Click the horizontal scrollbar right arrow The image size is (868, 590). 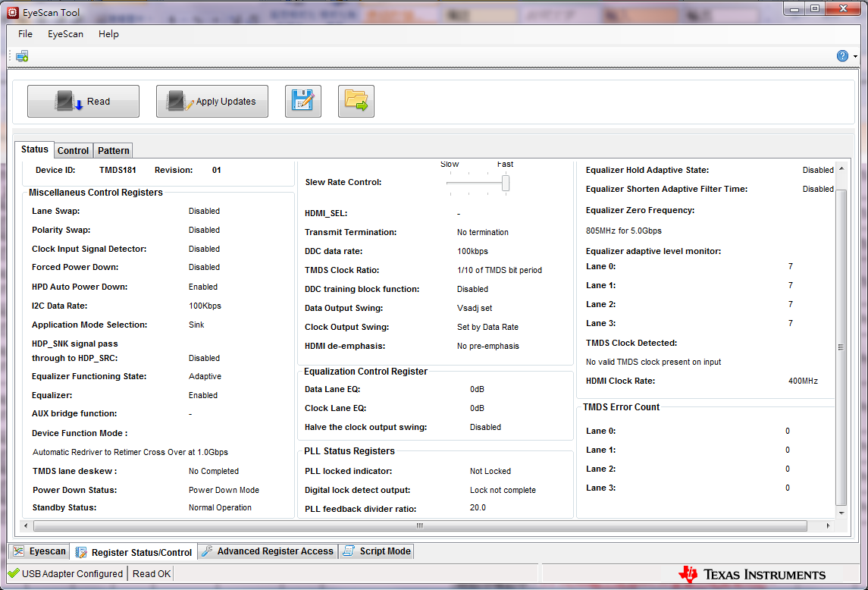pyautogui.click(x=828, y=526)
